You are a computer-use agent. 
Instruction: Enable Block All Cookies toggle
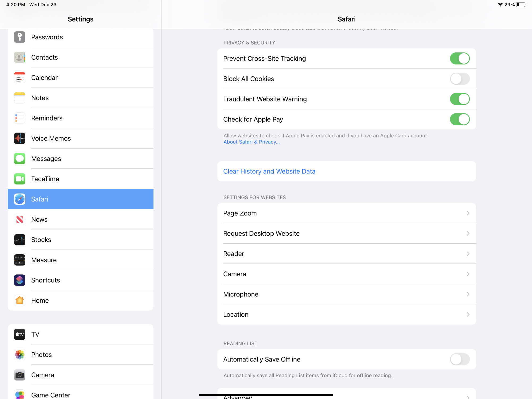(460, 78)
